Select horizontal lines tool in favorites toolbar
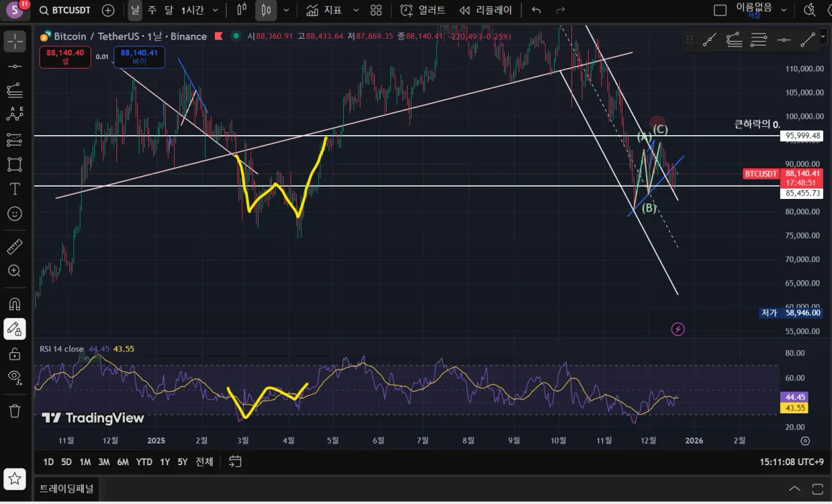Image resolution: width=832 pixels, height=504 pixels. [x=759, y=40]
